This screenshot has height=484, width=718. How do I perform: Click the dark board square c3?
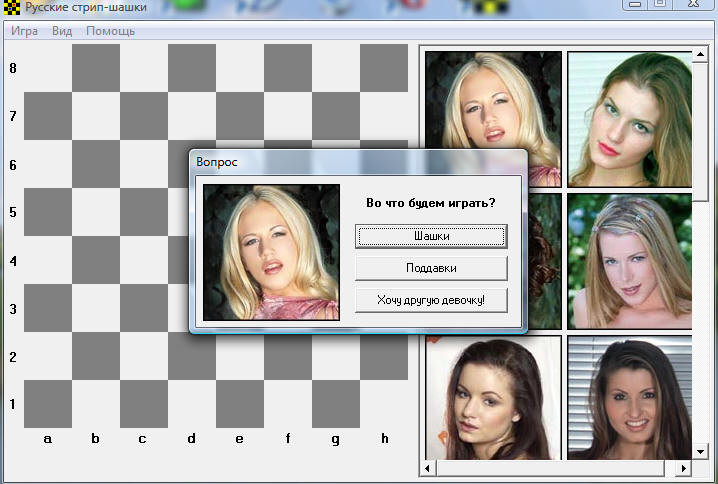click(x=144, y=308)
